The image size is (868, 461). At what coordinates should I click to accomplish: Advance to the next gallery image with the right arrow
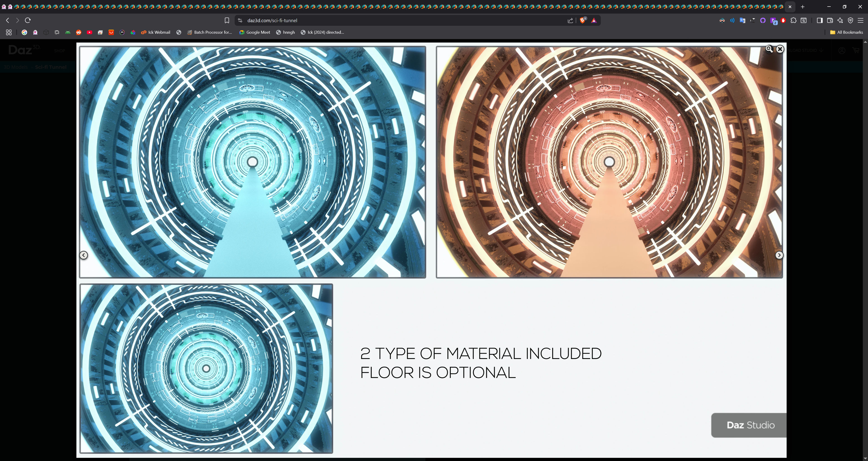[x=779, y=255]
